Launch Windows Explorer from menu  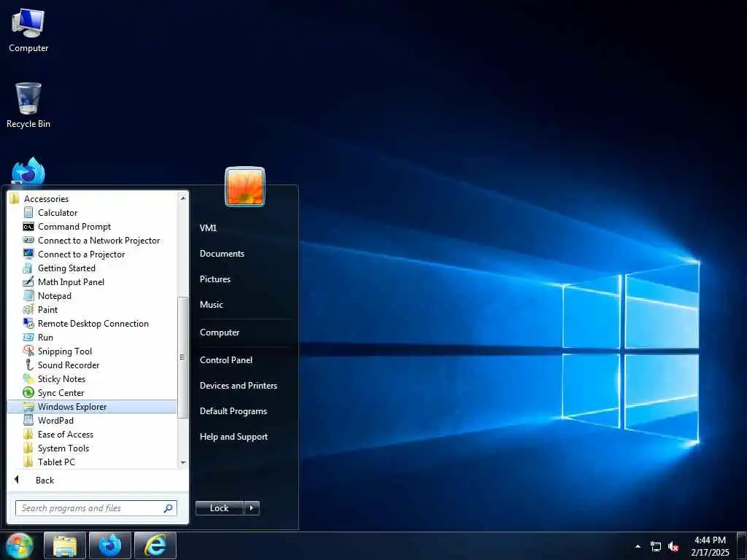[92, 407]
